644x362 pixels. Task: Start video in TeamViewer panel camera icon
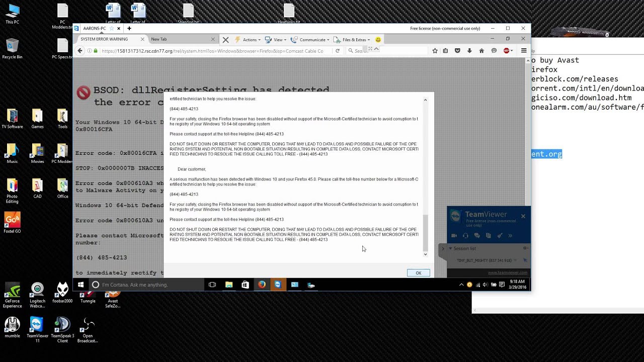[x=454, y=235]
